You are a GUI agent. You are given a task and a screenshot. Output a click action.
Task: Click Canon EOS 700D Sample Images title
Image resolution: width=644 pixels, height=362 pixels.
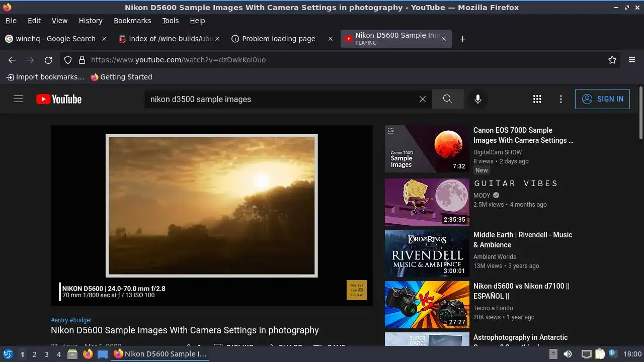point(523,135)
